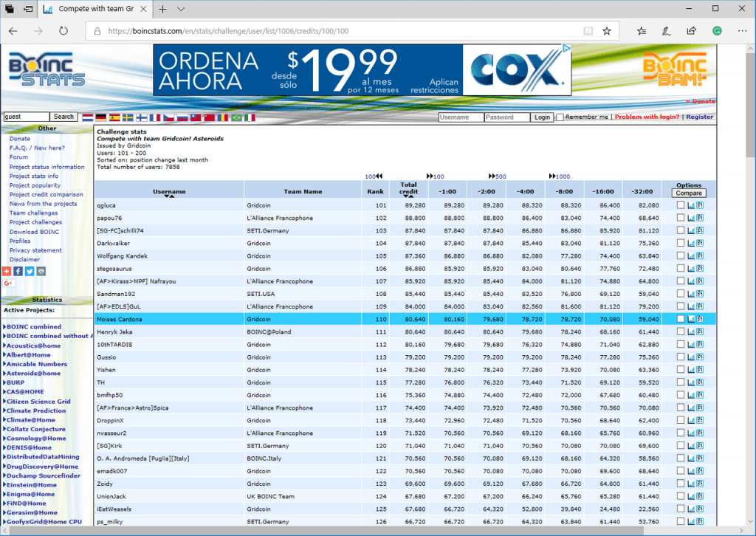
Task: Check the compare box for [SG-FC]schilli74
Action: (680, 230)
